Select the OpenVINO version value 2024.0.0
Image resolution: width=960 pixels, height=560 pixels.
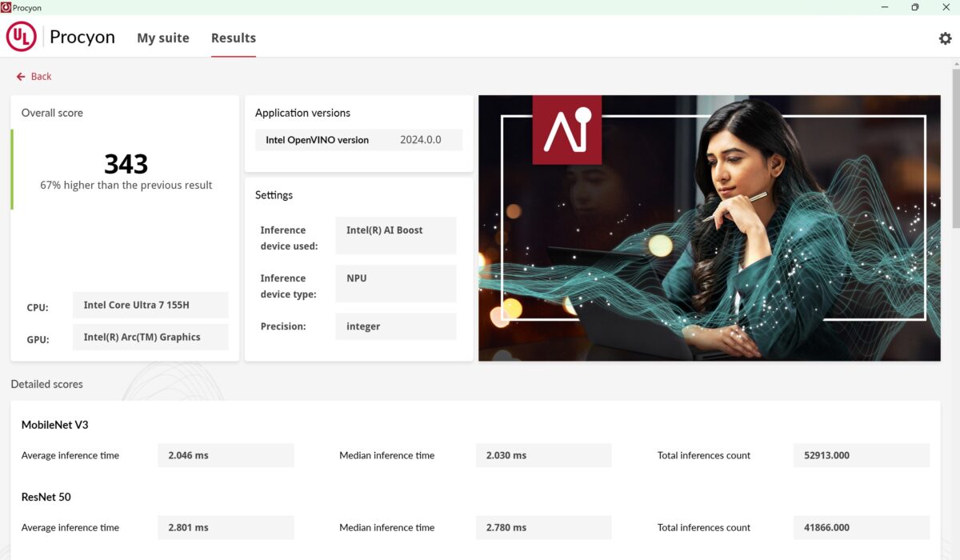[421, 140]
